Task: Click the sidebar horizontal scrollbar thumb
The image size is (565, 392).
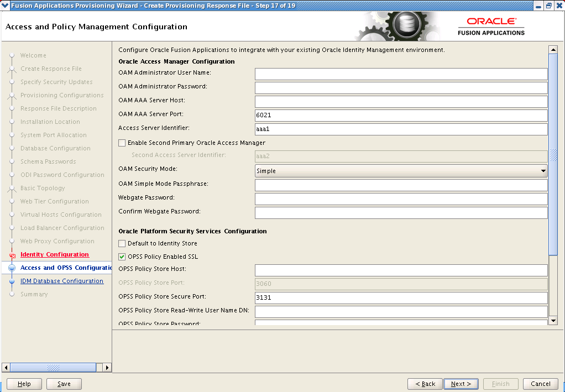Action: [x=53, y=368]
